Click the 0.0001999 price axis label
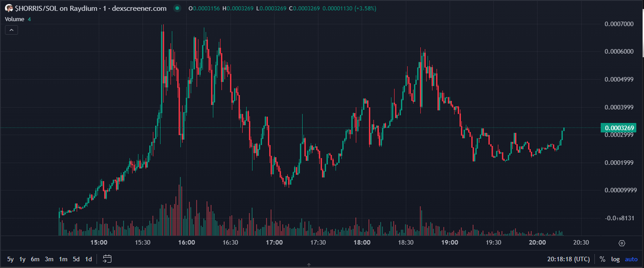This screenshot has height=268, width=644. tap(620, 163)
